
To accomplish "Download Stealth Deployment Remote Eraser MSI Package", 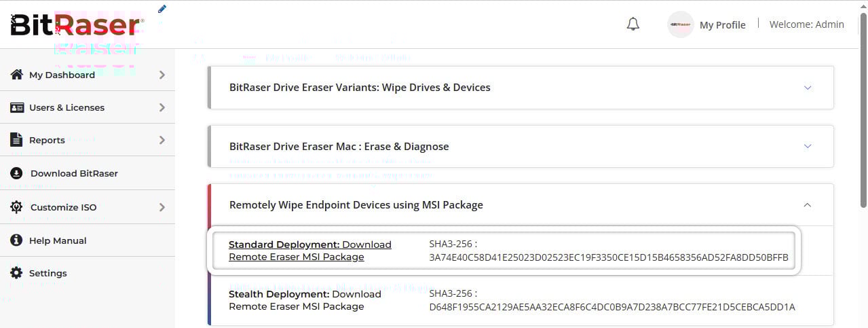I will point(305,300).
